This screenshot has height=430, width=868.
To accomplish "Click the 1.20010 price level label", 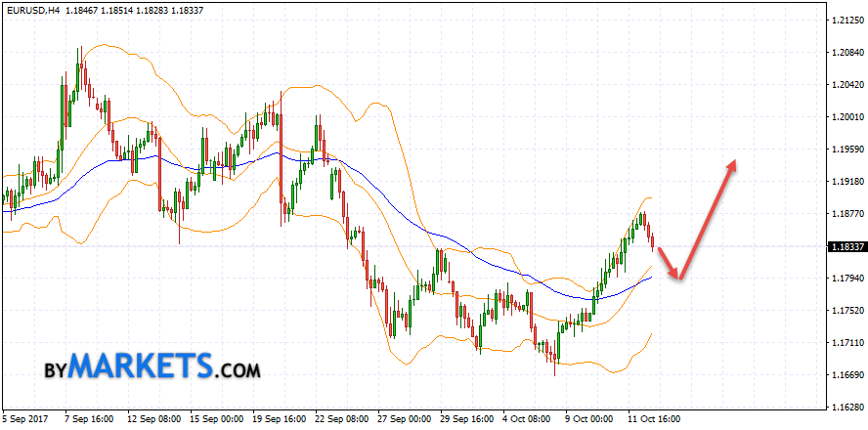I will (x=843, y=117).
